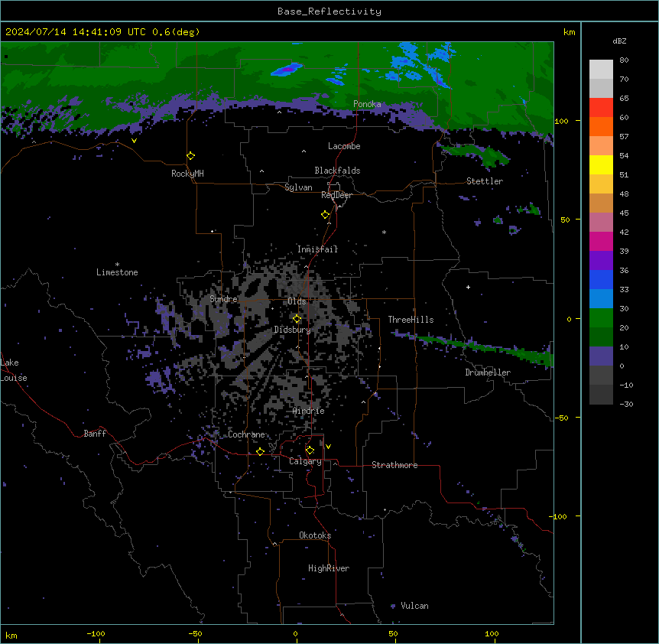Click the Calgary city label
Viewport: 659px width, 644px height.
pos(305,461)
